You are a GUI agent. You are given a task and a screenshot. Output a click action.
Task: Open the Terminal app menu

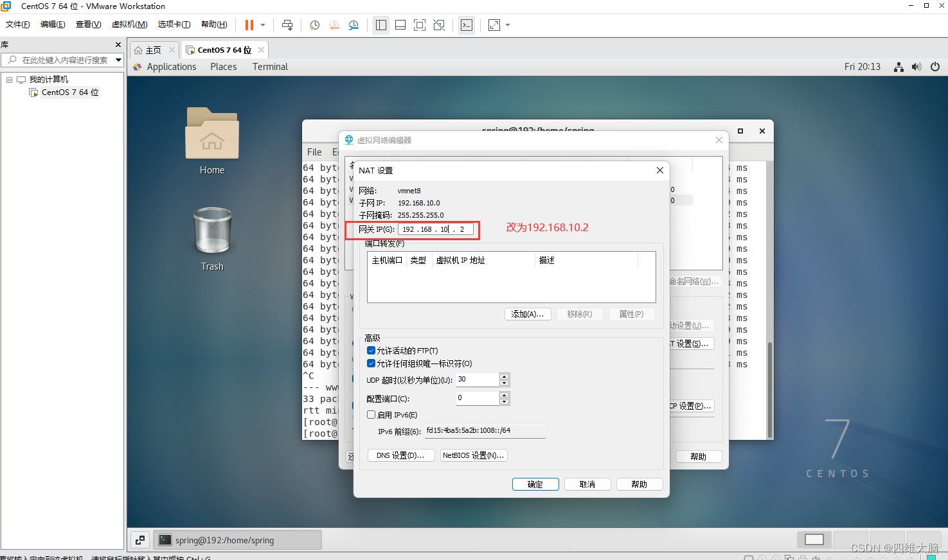coord(270,67)
